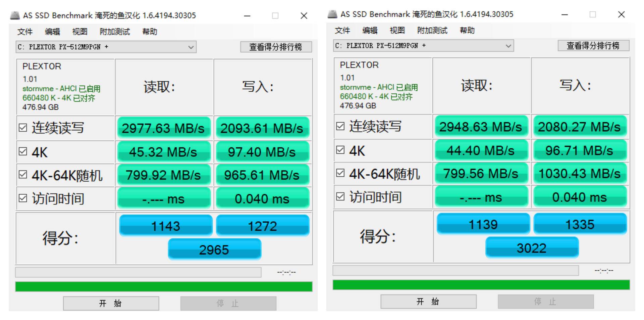Toggle 访问时间 checkbox in left window
Viewport: 644px width, 320px height.
23,198
